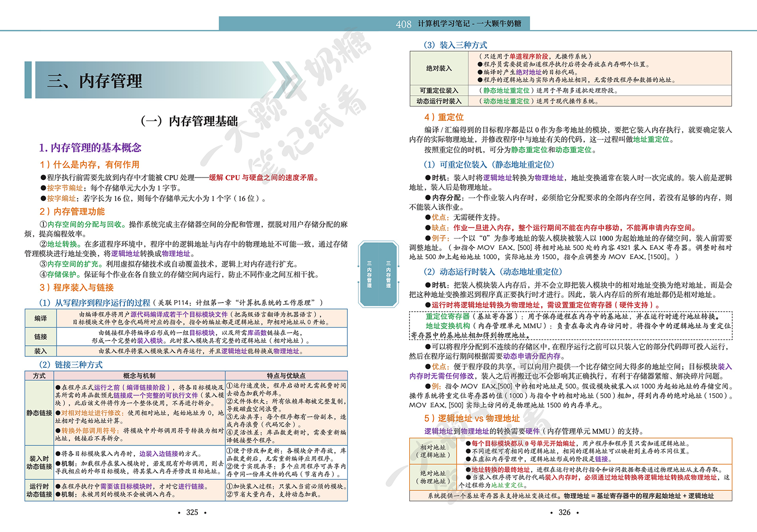
Task: Click the section heading '(一) 内存管理基础'
Action: 189,121
